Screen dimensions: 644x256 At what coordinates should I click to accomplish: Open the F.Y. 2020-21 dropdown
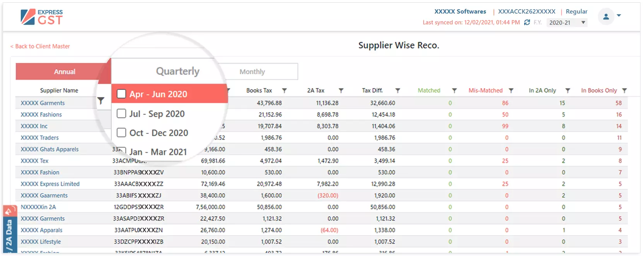(x=567, y=23)
